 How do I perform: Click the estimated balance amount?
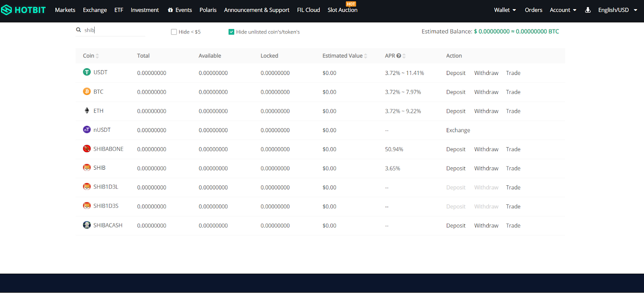click(516, 31)
